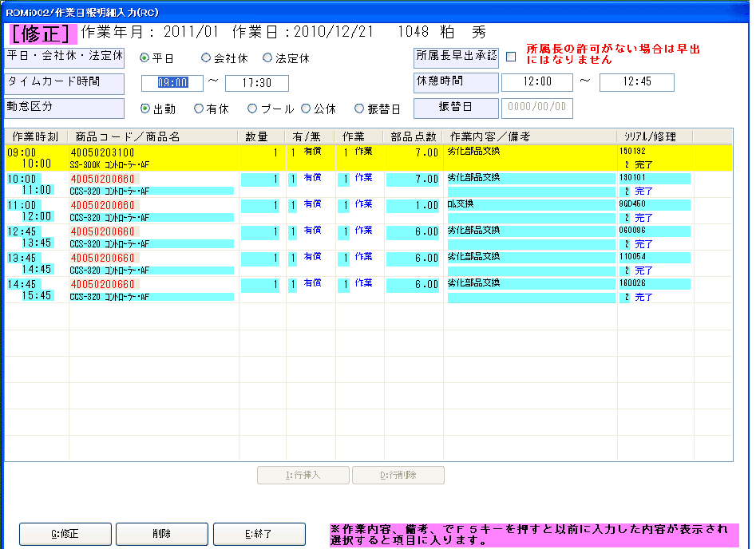The image size is (756, 549).
Task: Click serial number 150192
Action: (632, 152)
